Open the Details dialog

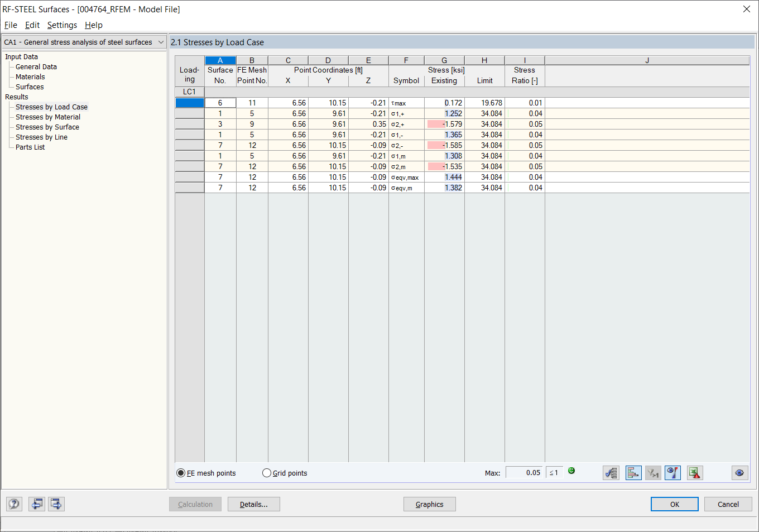(x=253, y=504)
